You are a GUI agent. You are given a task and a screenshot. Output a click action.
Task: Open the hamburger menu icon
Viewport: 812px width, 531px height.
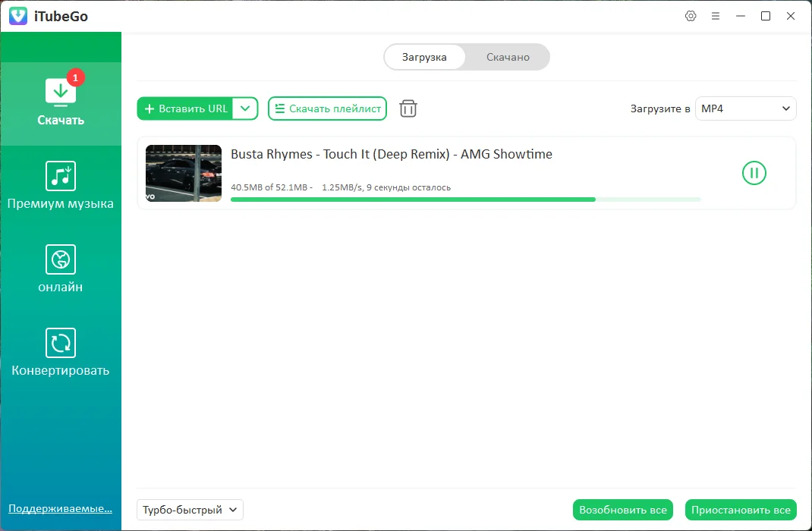[x=716, y=16]
